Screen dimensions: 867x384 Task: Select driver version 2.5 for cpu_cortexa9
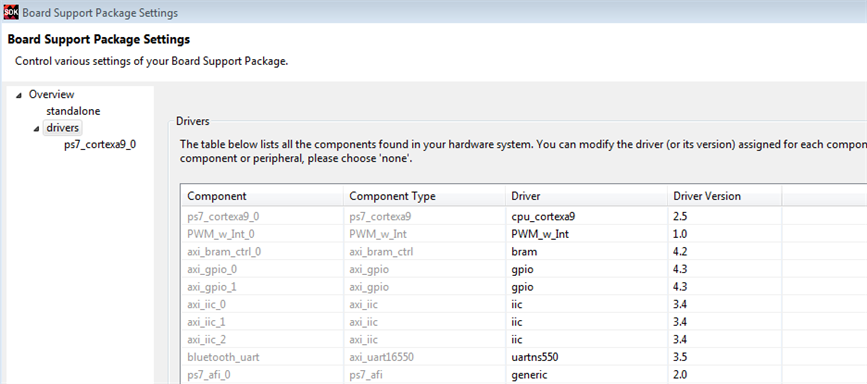tap(724, 217)
